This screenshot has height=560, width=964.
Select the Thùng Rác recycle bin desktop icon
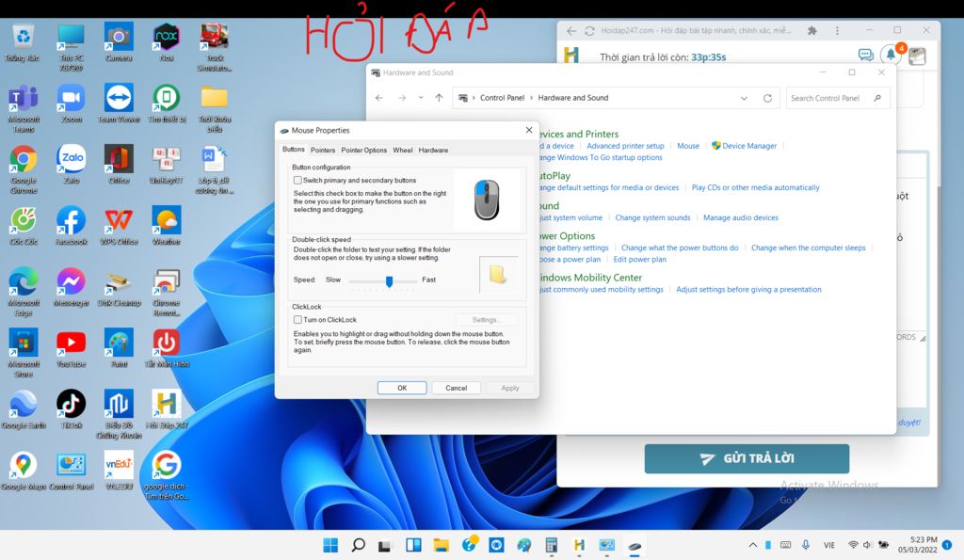[x=23, y=43]
